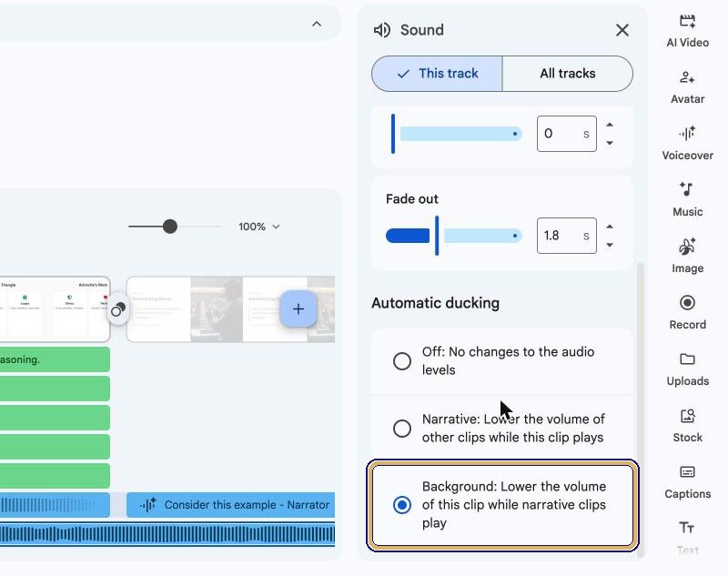
Task: Select Narrative ducking option
Action: point(502,428)
